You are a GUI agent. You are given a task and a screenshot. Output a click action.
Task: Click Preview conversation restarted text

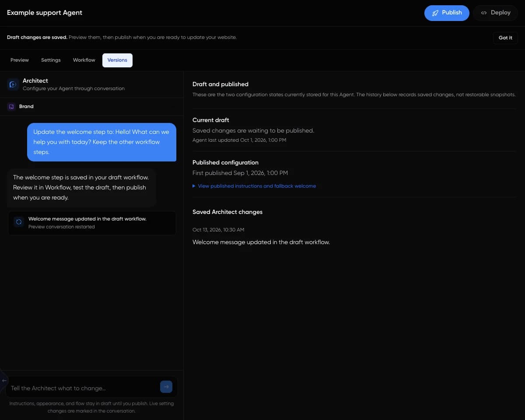click(x=61, y=227)
